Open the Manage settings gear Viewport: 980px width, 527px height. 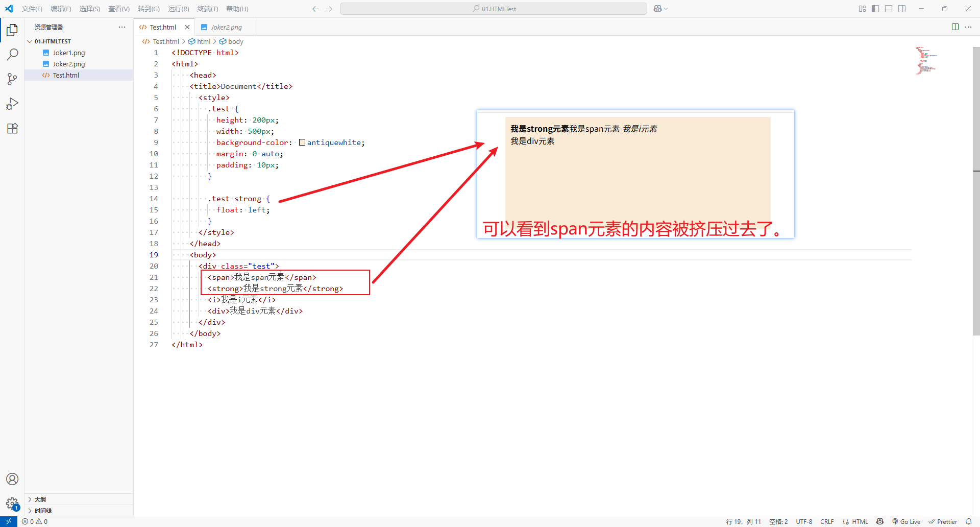(12, 504)
